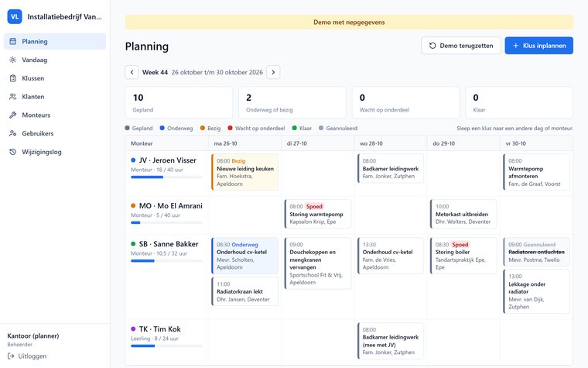The width and height of the screenshot is (588, 368).
Task: Click the gray Gepland legend dot
Action: click(x=127, y=128)
